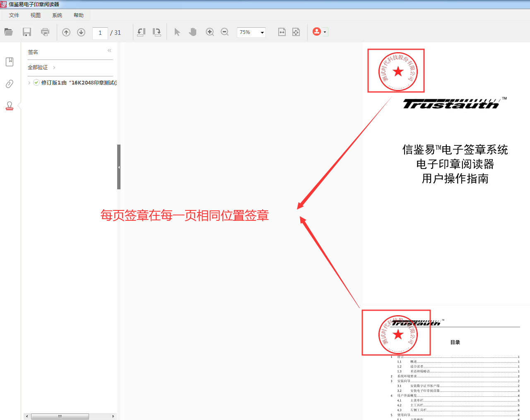The height and width of the screenshot is (420, 530).
Task: Click the 签名 panel heading
Action: point(33,52)
